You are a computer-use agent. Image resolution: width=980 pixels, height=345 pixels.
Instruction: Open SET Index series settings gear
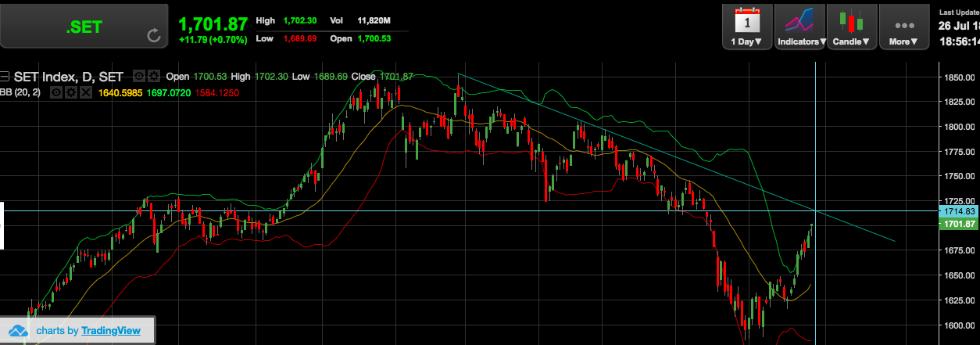(x=153, y=76)
